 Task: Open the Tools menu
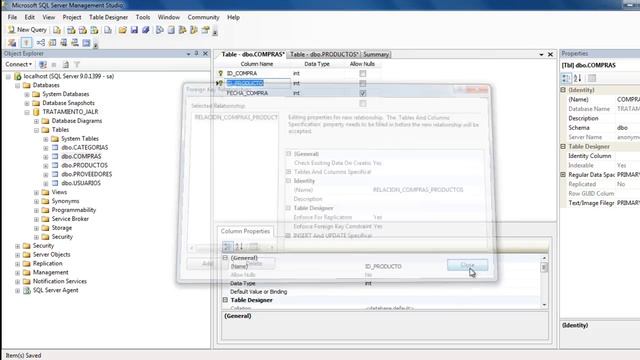coord(143,17)
